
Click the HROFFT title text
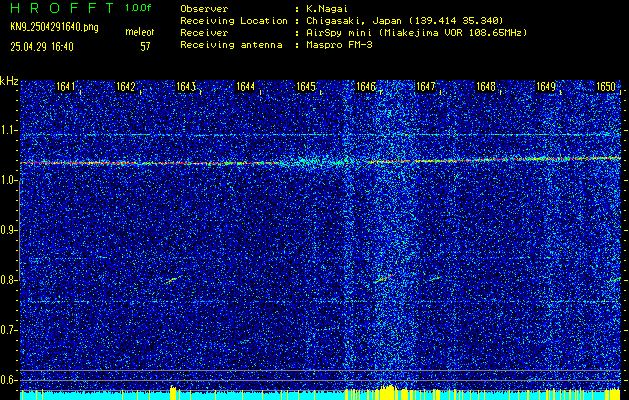64,8
